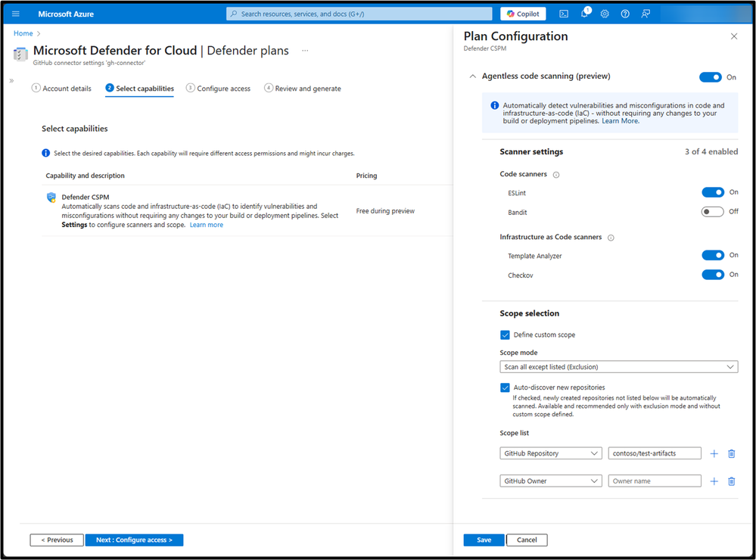Open the GitHub Repository type dropdown
Viewport: 756px width, 560px height.
tap(551, 453)
